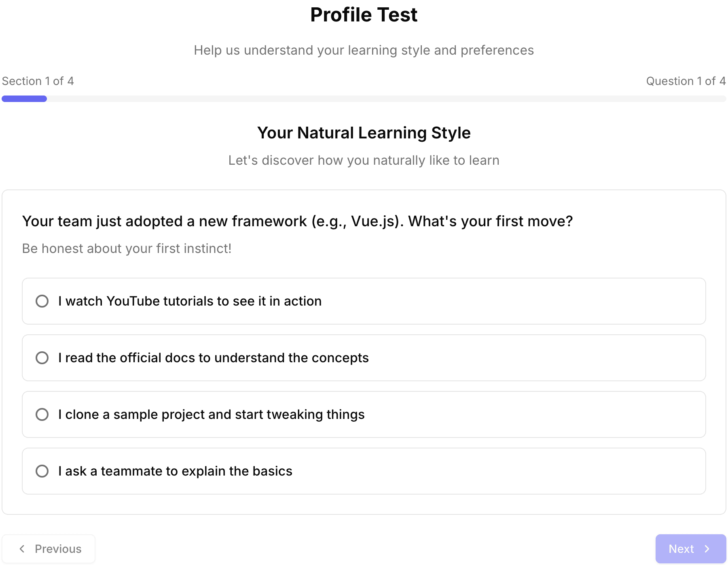
Task: Select the YouTube tutorials radio button
Action: point(42,301)
